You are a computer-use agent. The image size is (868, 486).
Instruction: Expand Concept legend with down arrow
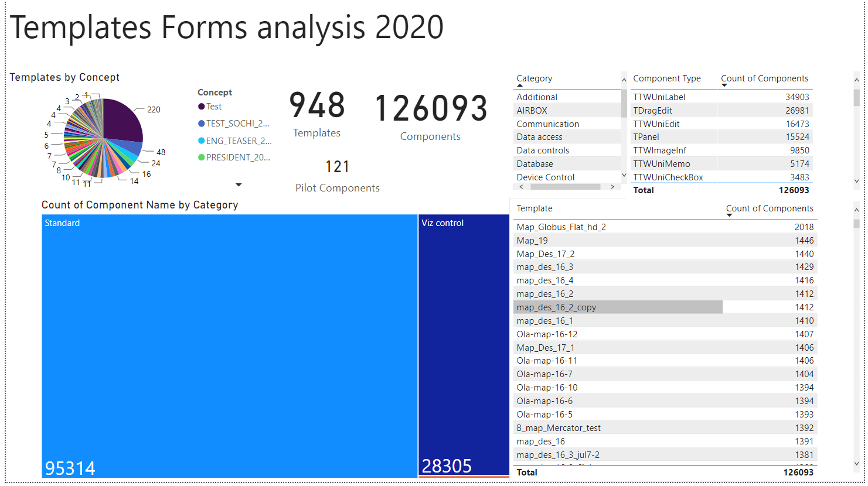(x=239, y=185)
